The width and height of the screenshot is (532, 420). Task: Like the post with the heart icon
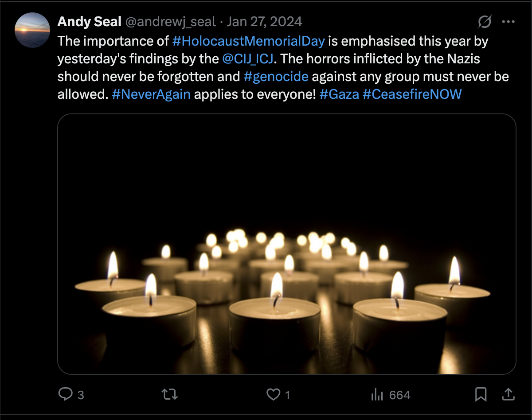pos(273,394)
